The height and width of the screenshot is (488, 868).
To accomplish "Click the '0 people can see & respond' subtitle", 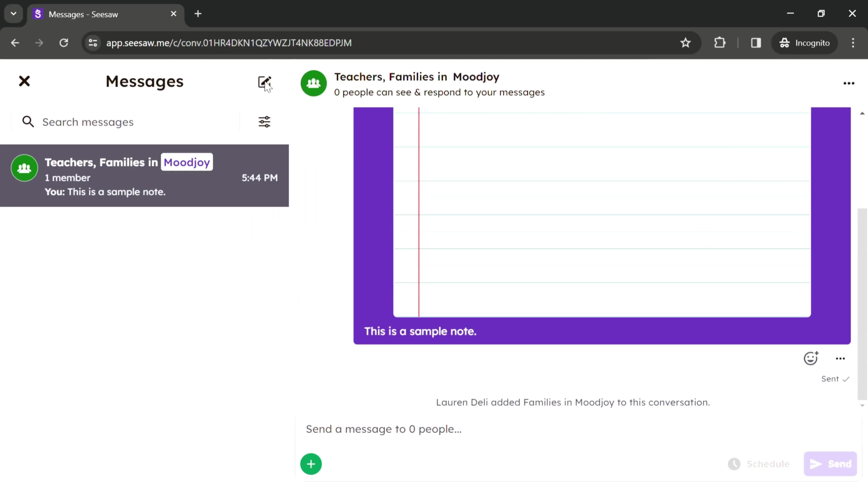I will (439, 92).
